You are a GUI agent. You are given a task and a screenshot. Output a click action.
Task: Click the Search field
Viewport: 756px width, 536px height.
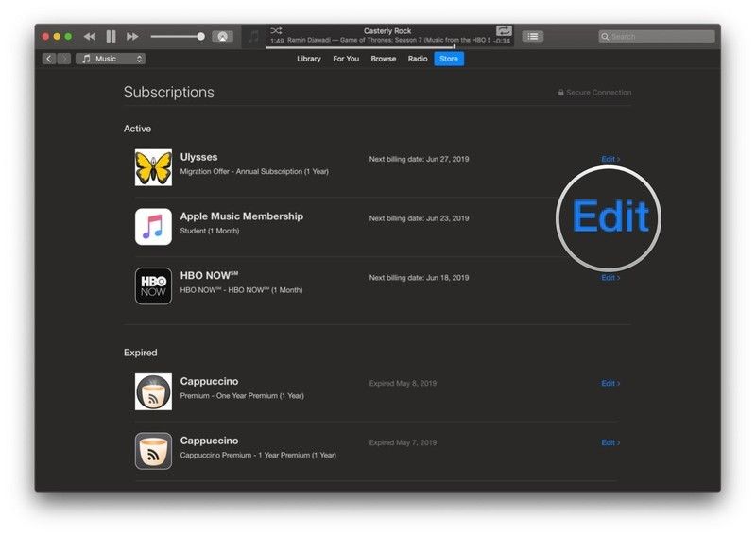[656, 36]
